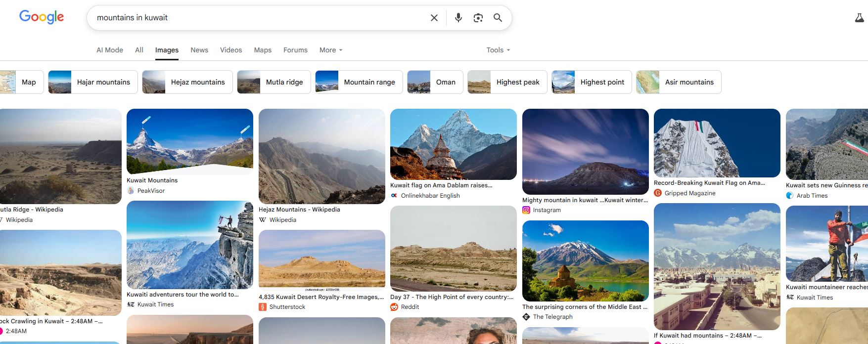Click the Google logo
This screenshot has height=344, width=868.
click(42, 17)
